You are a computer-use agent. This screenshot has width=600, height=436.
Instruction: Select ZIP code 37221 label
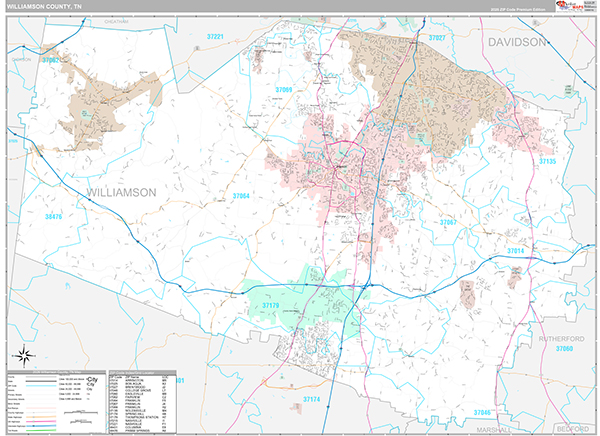215,37
